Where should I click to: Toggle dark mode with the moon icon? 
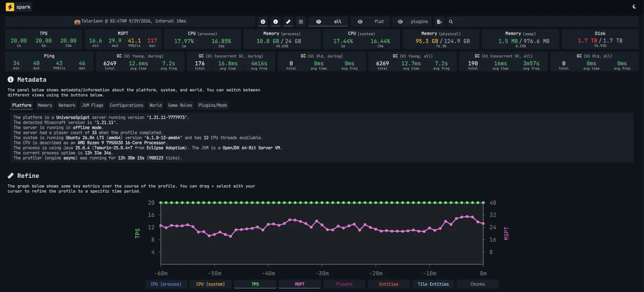click(x=634, y=7)
